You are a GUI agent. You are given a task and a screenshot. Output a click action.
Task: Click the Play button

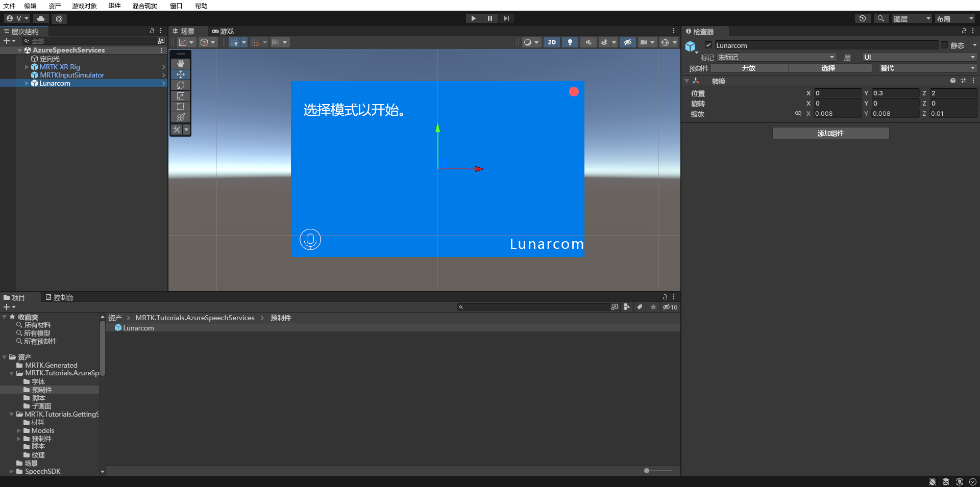474,18
